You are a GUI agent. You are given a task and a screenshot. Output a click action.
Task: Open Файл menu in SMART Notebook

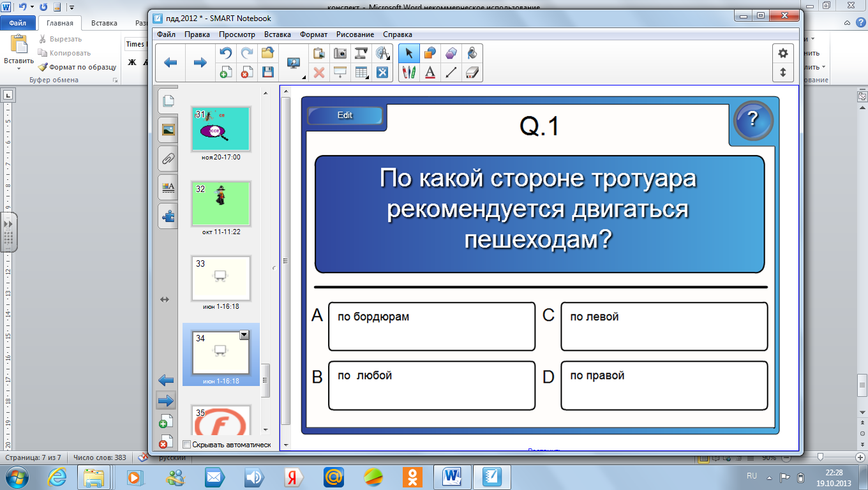(x=167, y=34)
